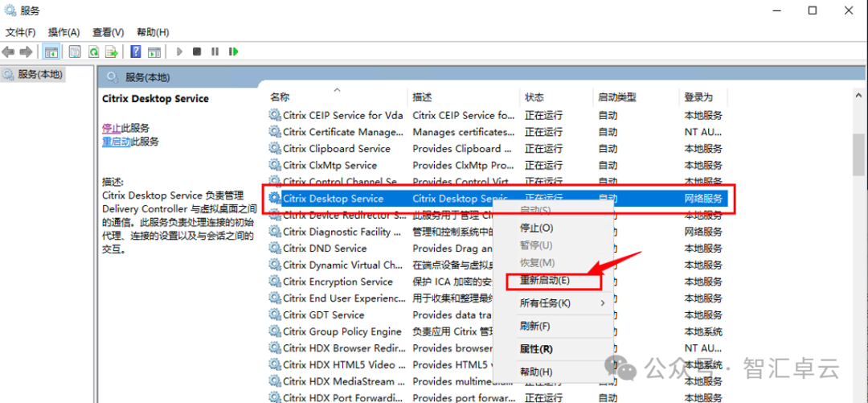Expand the 所有任务(K) submenu
The image size is (868, 403).
pos(552,303)
